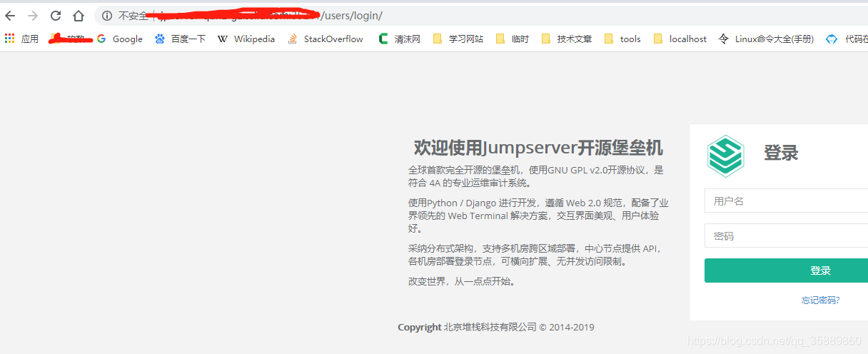Click the 欢迎使用Jumpserver开源堡垒机 heading

[538, 148]
